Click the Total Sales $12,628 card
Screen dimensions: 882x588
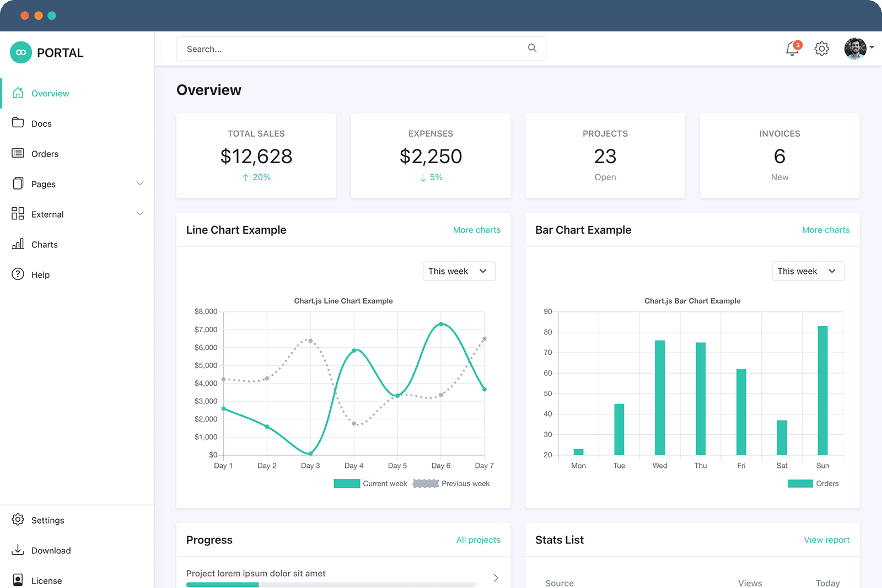click(256, 156)
